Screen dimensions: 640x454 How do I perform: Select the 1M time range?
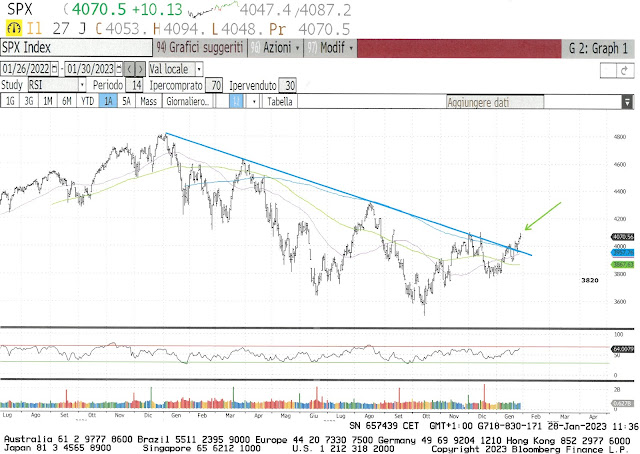click(48, 101)
